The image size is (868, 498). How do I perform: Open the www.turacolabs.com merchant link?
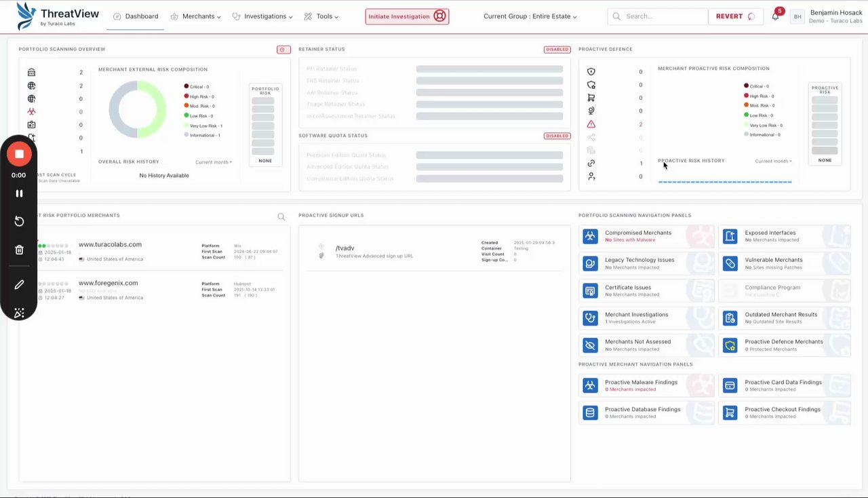(110, 244)
